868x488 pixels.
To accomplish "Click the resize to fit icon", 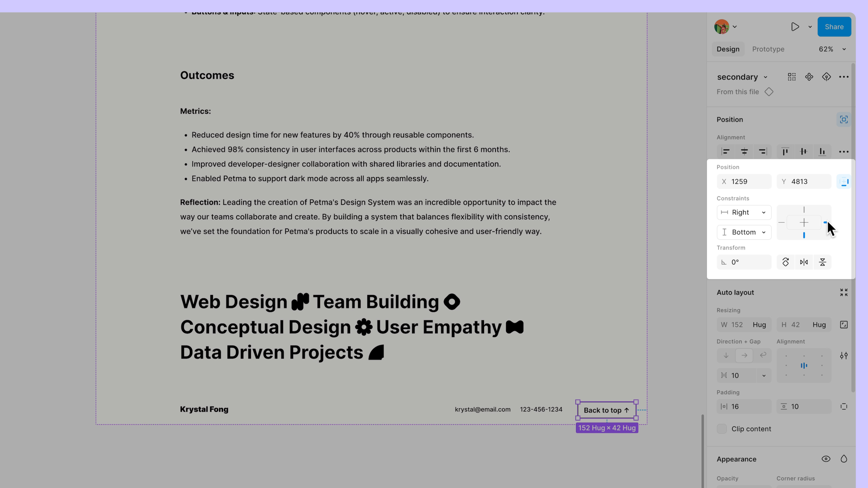I will click(843, 325).
